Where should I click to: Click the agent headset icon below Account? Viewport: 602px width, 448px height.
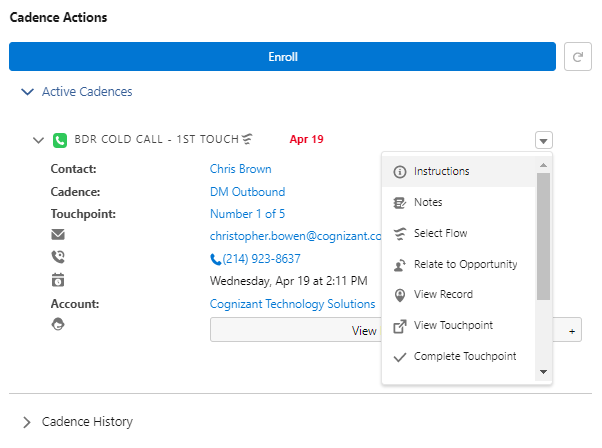click(x=58, y=324)
